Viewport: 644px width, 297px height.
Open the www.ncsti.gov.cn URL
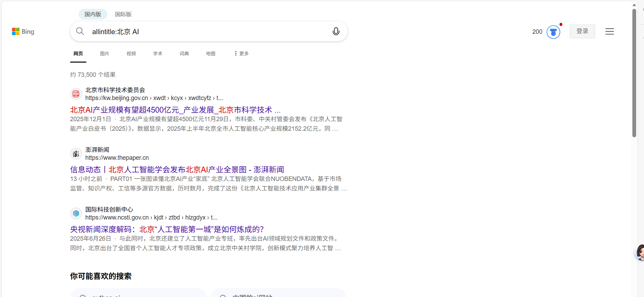tap(151, 217)
